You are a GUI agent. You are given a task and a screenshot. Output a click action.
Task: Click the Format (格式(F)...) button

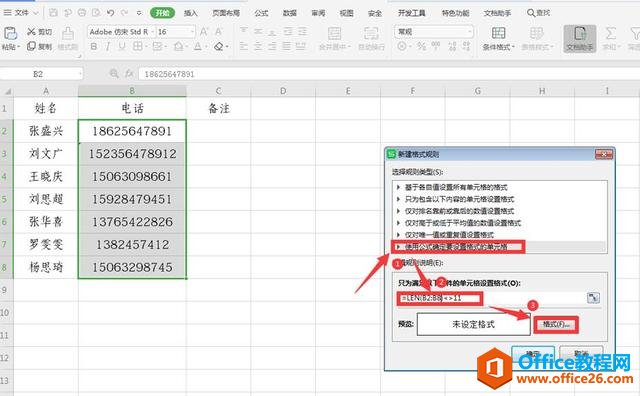(556, 325)
